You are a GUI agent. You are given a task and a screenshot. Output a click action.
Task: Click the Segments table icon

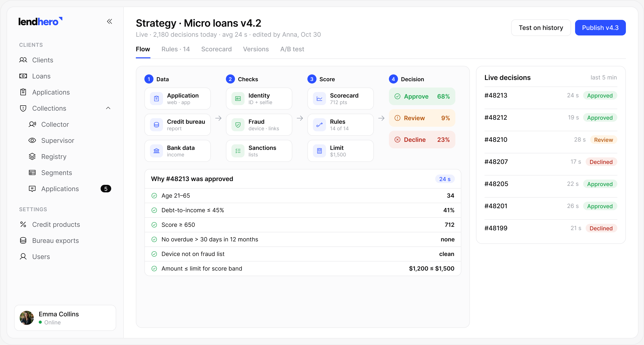(32, 173)
